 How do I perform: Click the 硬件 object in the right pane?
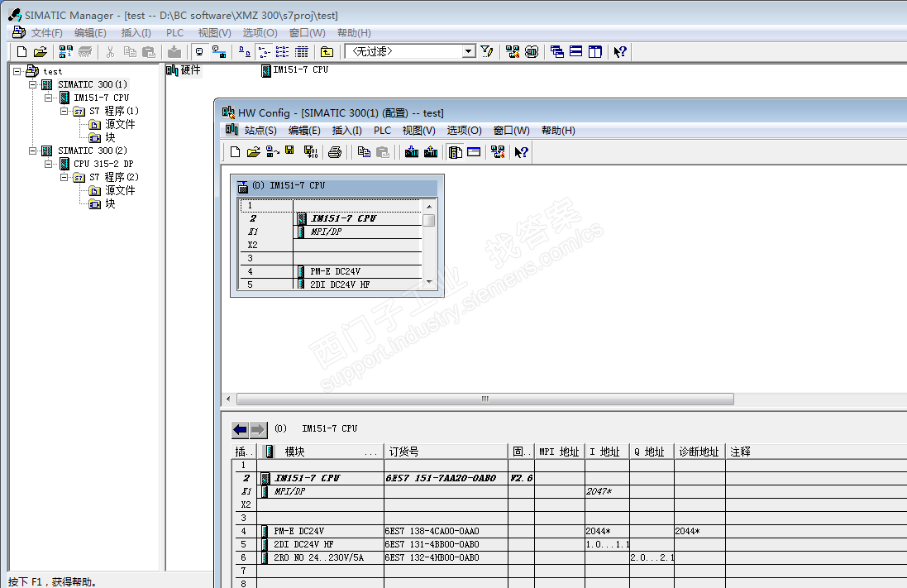click(184, 70)
